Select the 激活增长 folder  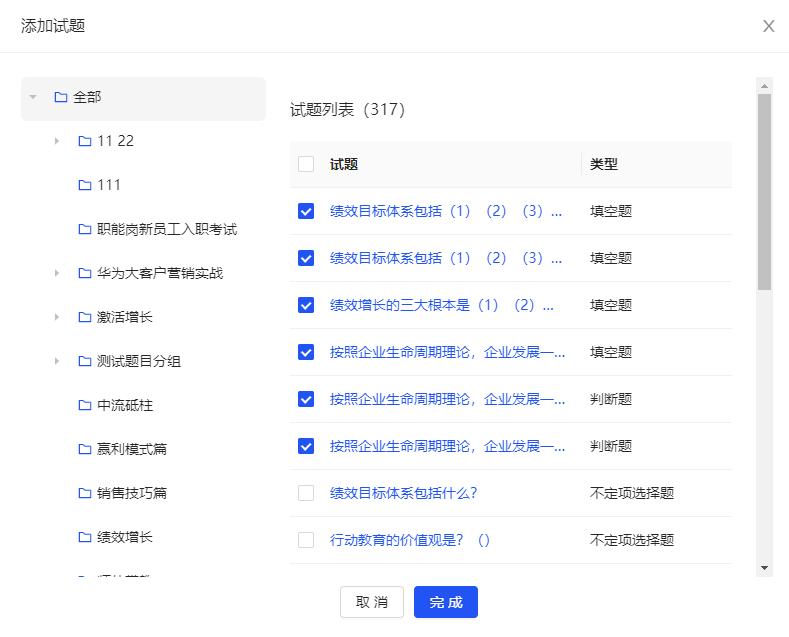(x=124, y=317)
